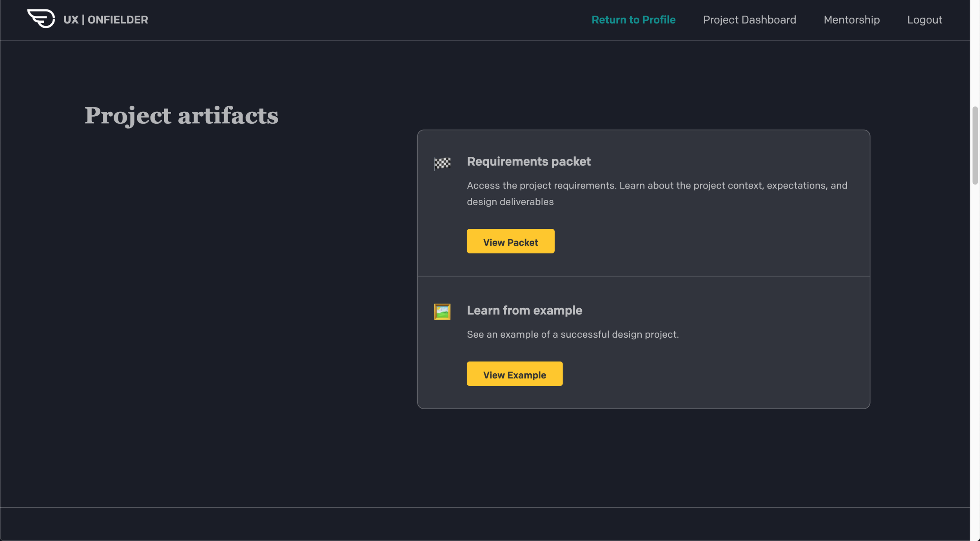Screen dimensions: 980x541
Task: Click the checkered flag icon
Action: 442,163
